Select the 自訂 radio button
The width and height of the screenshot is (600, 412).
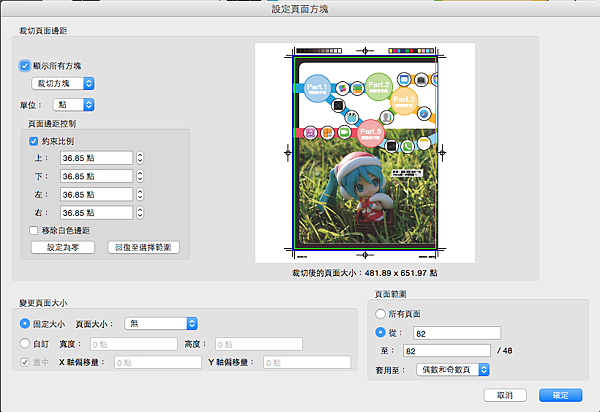pyautogui.click(x=25, y=344)
